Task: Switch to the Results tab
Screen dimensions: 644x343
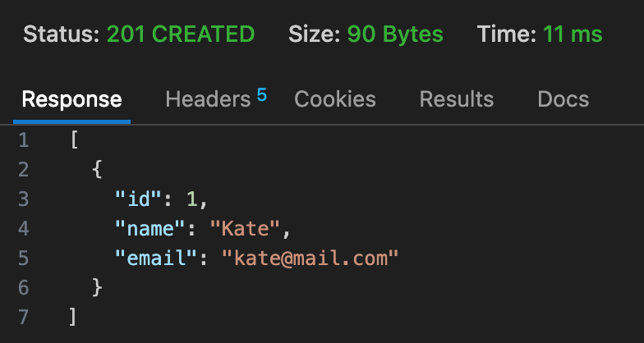Action: [457, 99]
